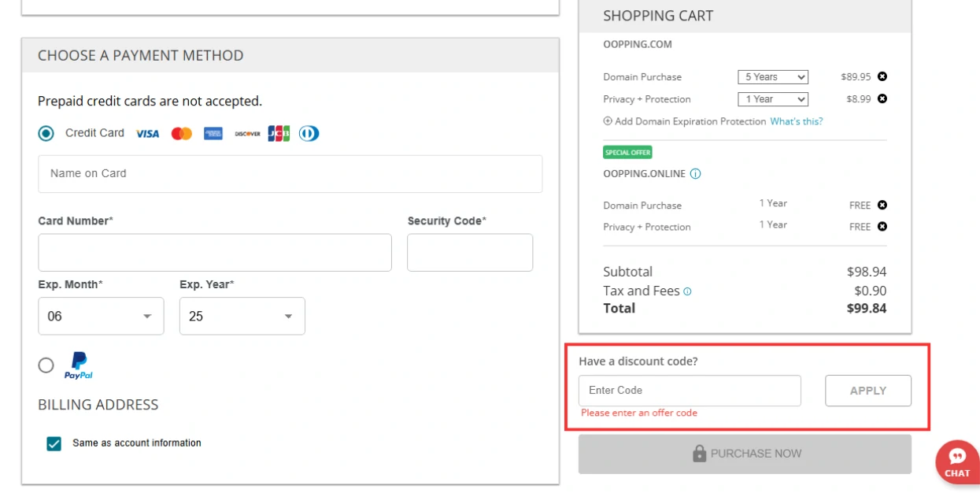Open the What's this? link

point(797,121)
